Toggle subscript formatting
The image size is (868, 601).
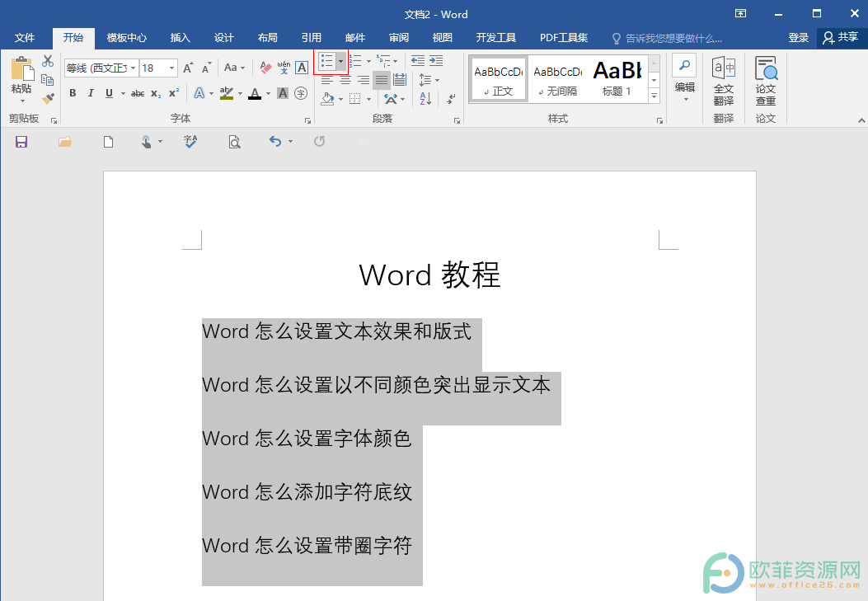pyautogui.click(x=156, y=93)
